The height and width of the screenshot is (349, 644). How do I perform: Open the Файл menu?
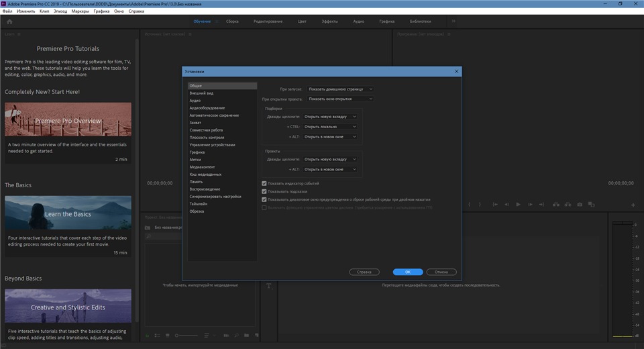(7, 11)
